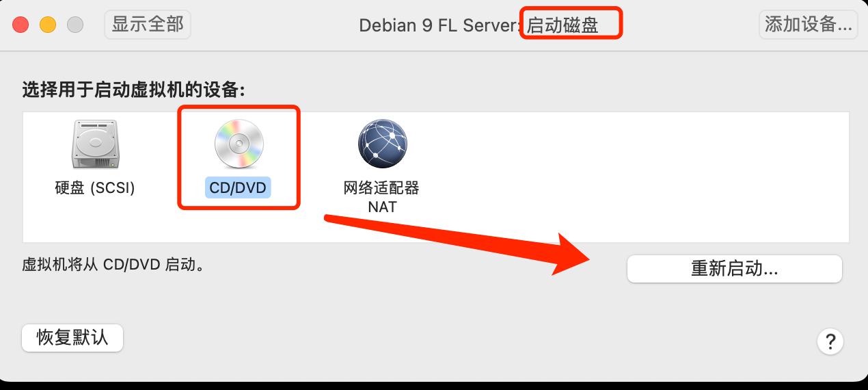868x390 pixels.
Task: Click the 选择用于启动虚拟机的设备 heading
Action: (x=134, y=90)
